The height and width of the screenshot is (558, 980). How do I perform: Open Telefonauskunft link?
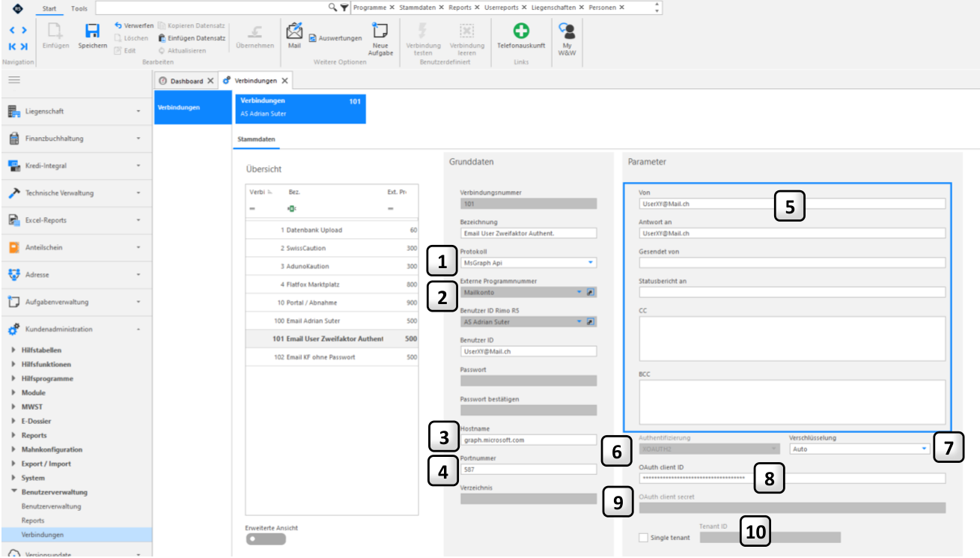tap(521, 36)
